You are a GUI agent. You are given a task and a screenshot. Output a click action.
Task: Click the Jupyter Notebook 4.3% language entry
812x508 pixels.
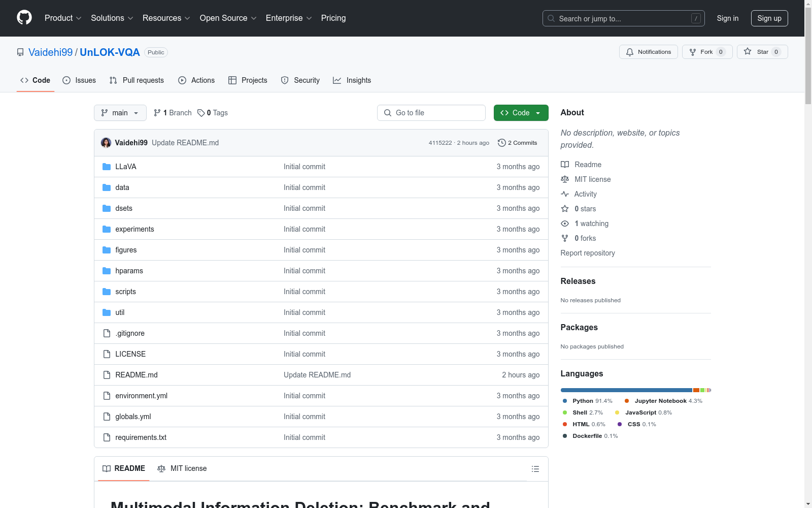point(663,401)
